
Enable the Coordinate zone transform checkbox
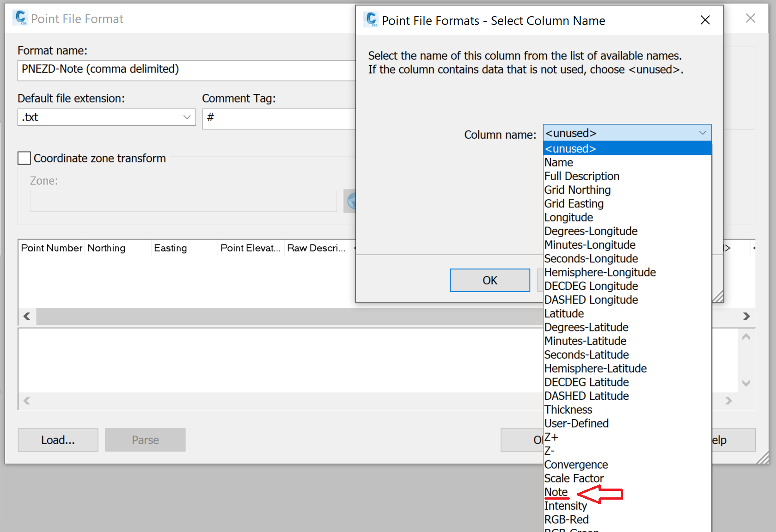click(24, 158)
